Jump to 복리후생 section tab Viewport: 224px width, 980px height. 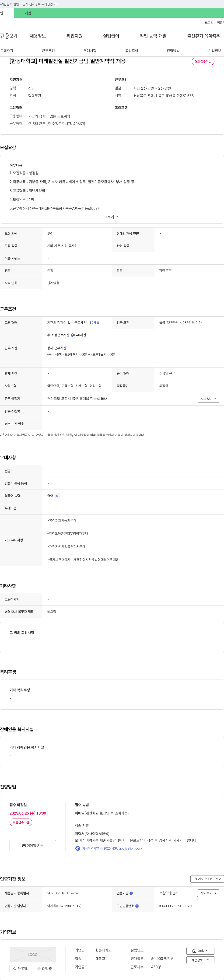[x=132, y=51]
